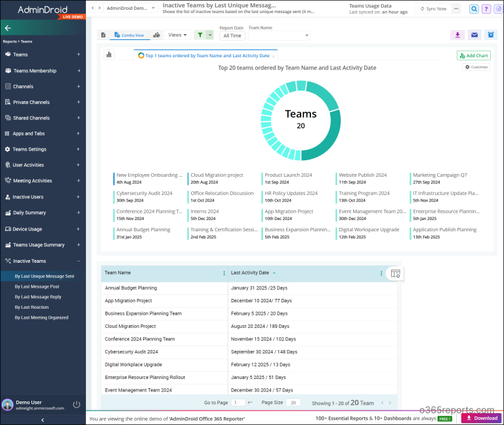This screenshot has width=504, height=425.
Task: Click the Annual Budget Planning table row
Action: (249, 288)
